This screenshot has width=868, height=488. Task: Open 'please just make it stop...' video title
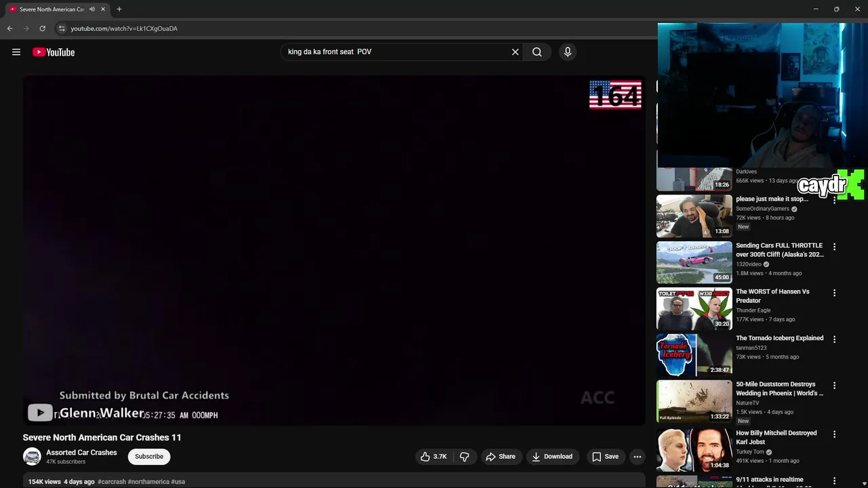[772, 199]
